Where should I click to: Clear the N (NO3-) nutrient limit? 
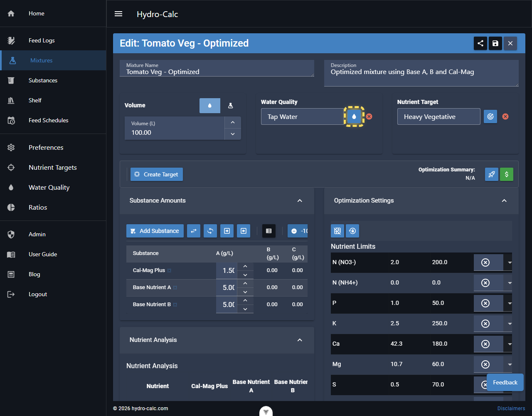coord(485,262)
